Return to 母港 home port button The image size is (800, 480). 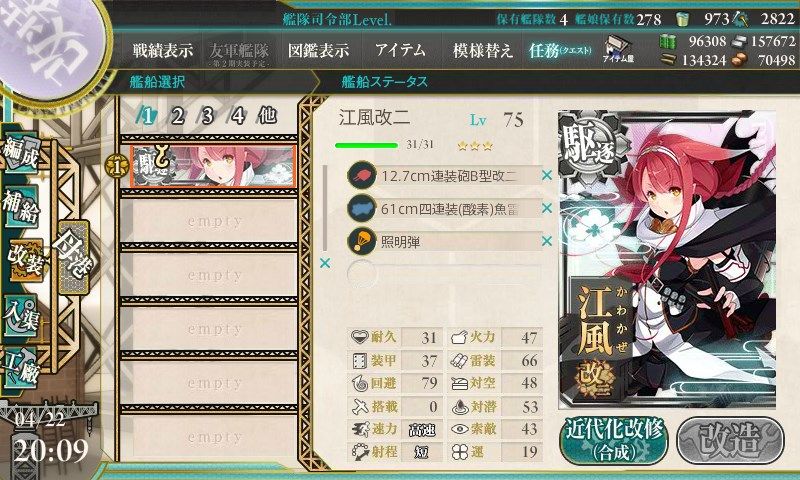[x=74, y=257]
